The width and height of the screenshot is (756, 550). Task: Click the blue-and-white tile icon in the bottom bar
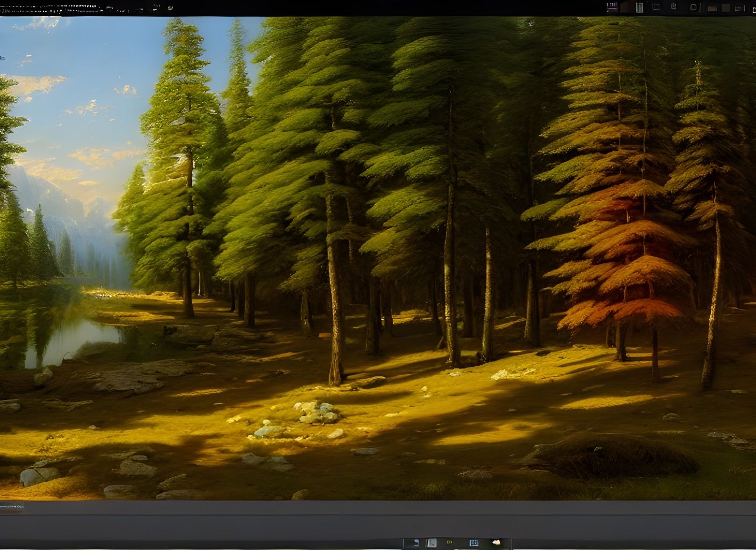click(474, 542)
